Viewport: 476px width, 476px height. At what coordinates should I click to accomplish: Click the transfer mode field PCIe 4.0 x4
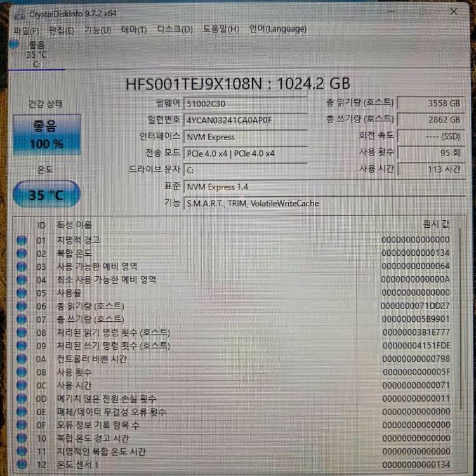[x=245, y=154]
